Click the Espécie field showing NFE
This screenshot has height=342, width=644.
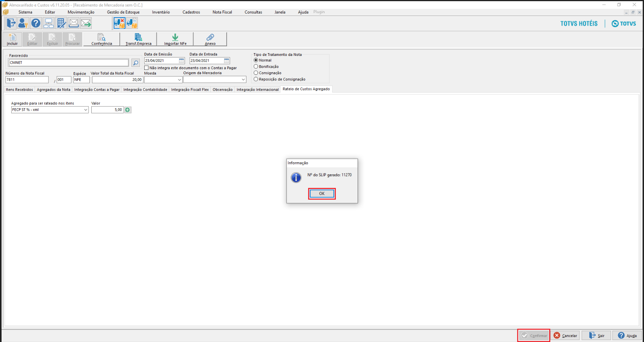click(x=82, y=80)
